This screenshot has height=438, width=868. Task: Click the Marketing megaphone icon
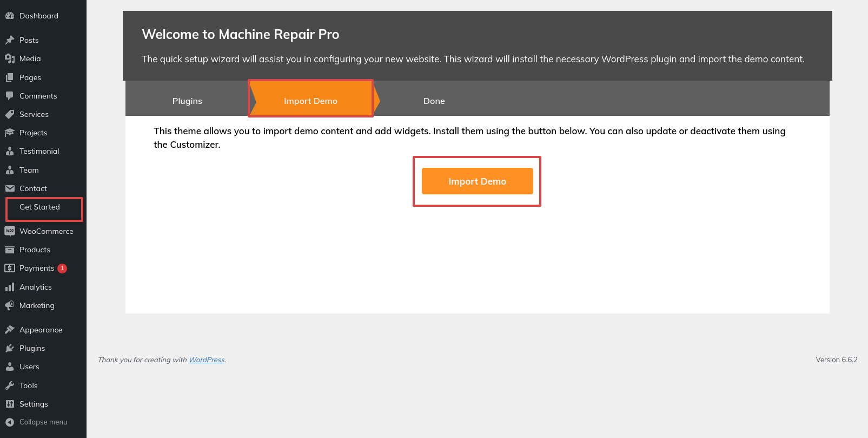point(10,305)
